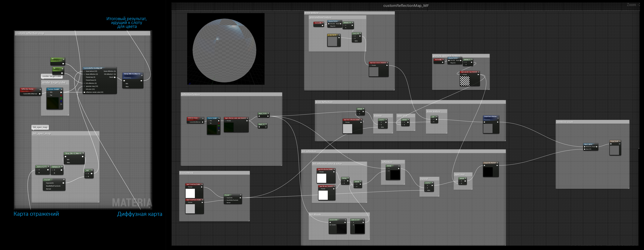Select the Mask (R G B) node

click(264, 115)
